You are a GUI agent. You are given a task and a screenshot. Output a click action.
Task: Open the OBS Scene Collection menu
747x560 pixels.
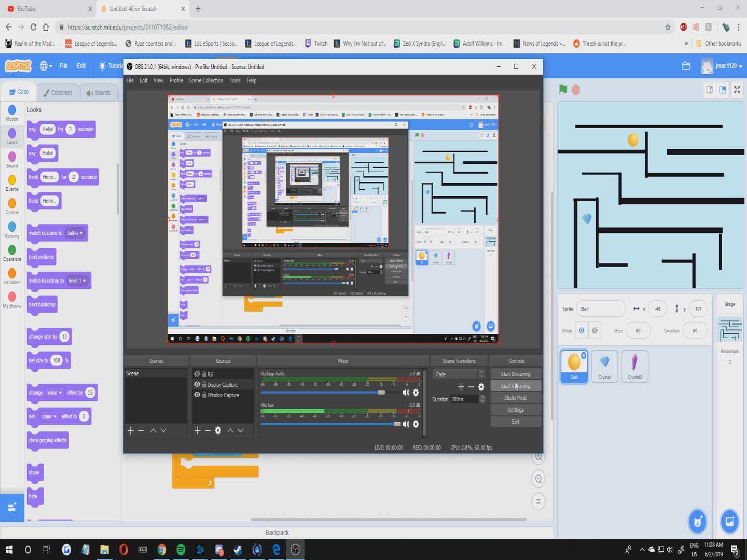pos(206,80)
